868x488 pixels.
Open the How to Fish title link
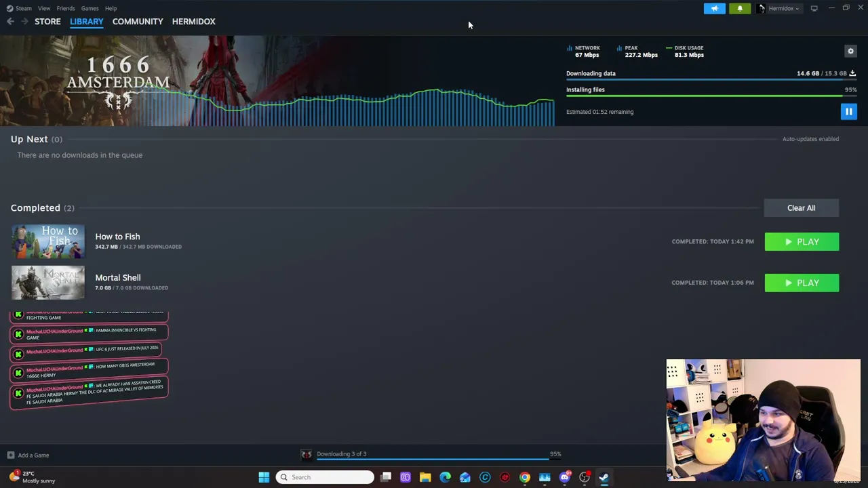[x=117, y=237]
